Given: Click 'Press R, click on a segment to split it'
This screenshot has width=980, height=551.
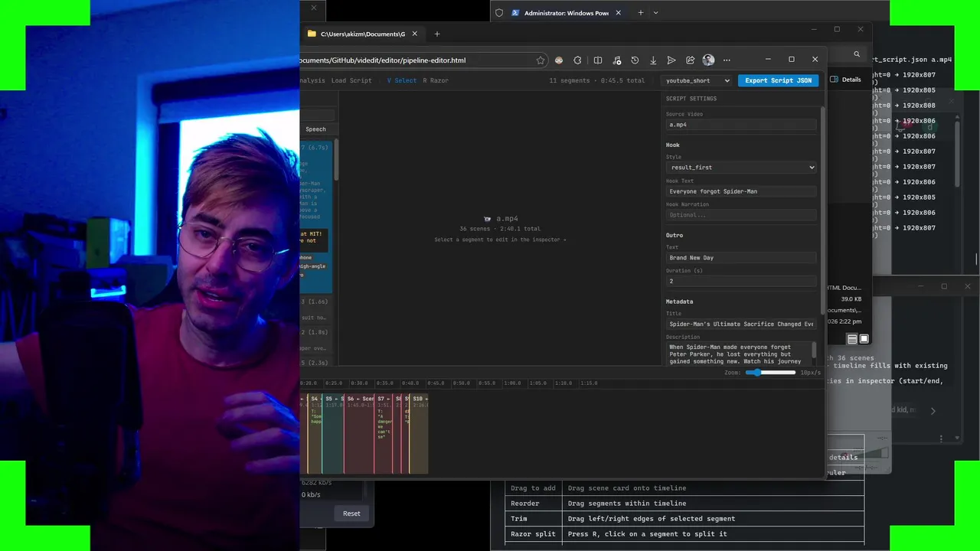Looking at the screenshot, I should click(x=647, y=534).
